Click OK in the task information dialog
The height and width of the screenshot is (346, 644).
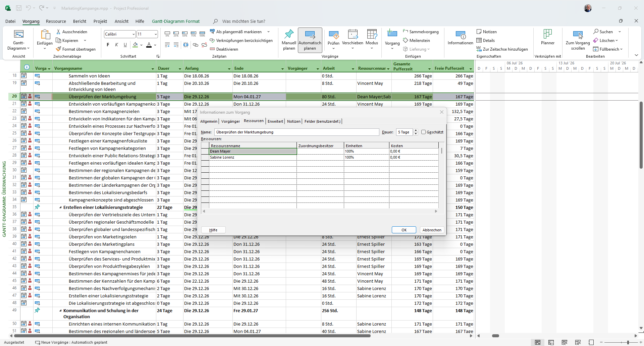pos(404,230)
